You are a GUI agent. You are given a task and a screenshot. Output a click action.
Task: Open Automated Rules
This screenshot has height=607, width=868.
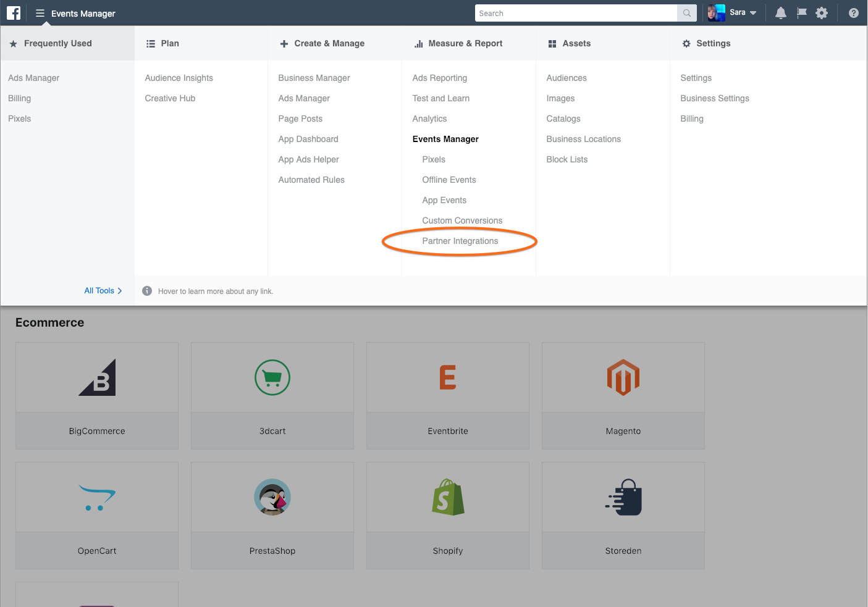(x=312, y=180)
